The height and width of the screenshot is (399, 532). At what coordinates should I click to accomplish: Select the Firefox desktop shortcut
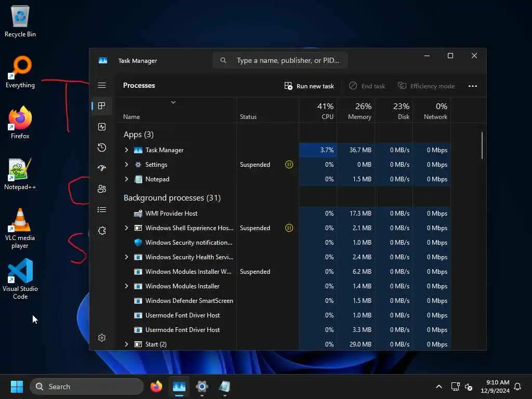click(x=20, y=123)
